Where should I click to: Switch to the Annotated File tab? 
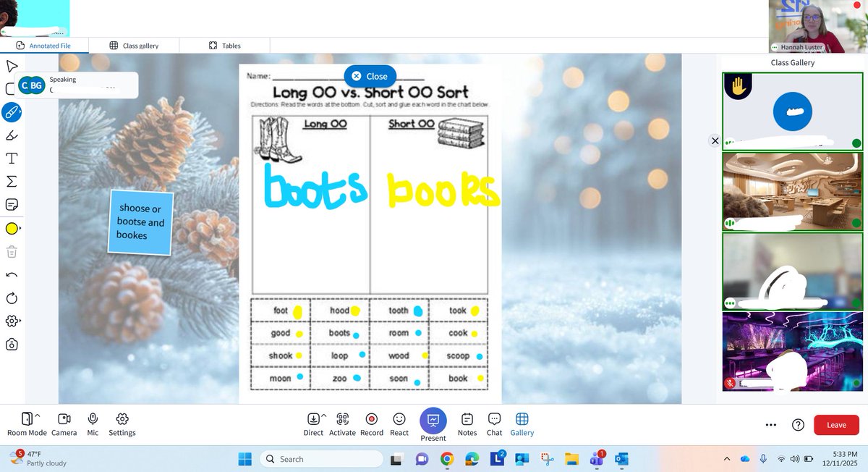45,46
